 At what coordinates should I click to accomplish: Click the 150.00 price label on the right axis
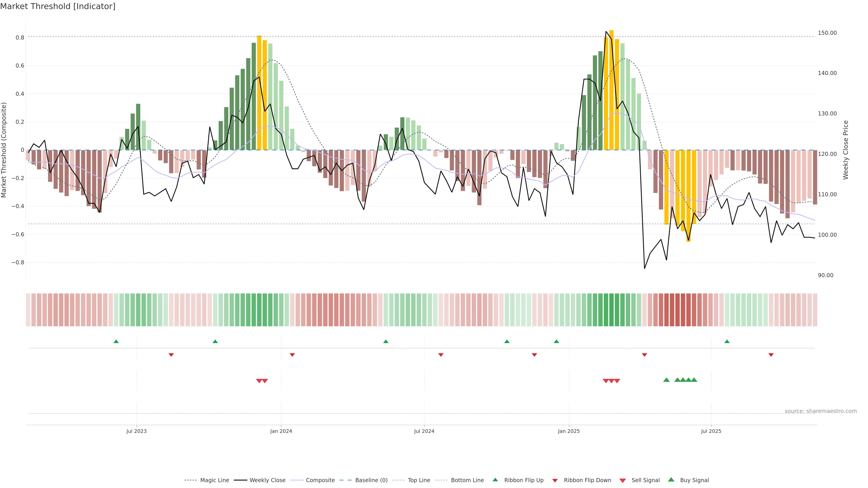827,33
